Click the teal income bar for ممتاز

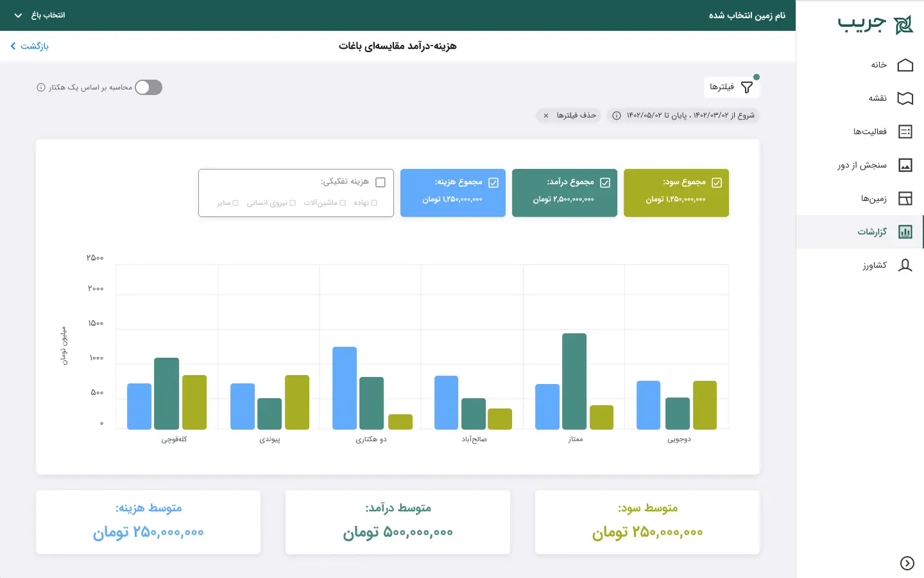[x=574, y=381]
